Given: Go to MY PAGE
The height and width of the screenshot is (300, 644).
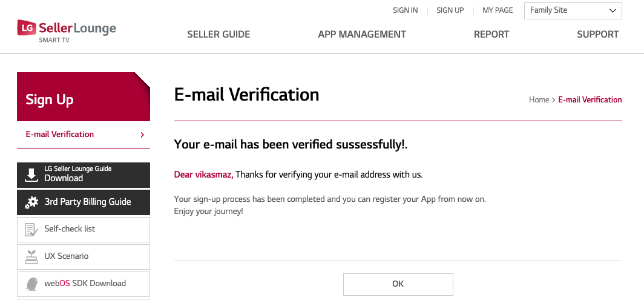Looking at the screenshot, I should 498,11.
